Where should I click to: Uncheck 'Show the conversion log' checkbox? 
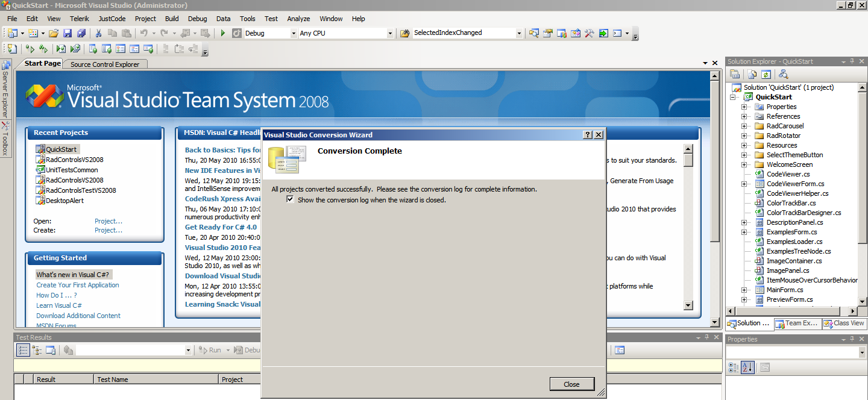(x=291, y=199)
